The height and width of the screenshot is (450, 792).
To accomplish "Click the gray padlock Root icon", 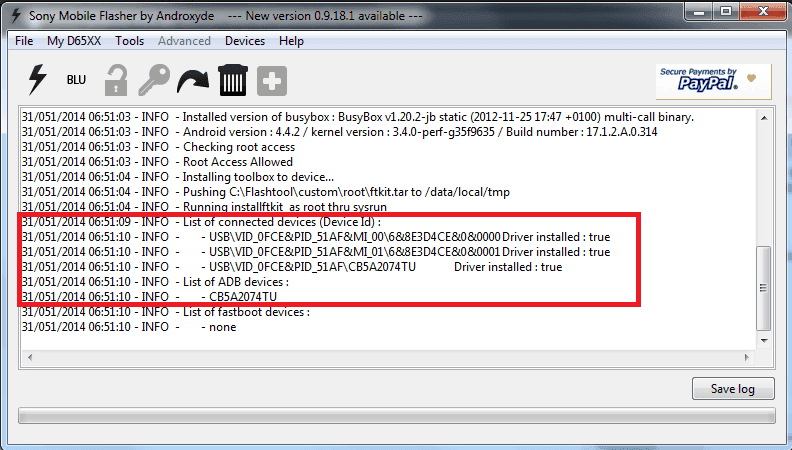I will pyautogui.click(x=116, y=80).
